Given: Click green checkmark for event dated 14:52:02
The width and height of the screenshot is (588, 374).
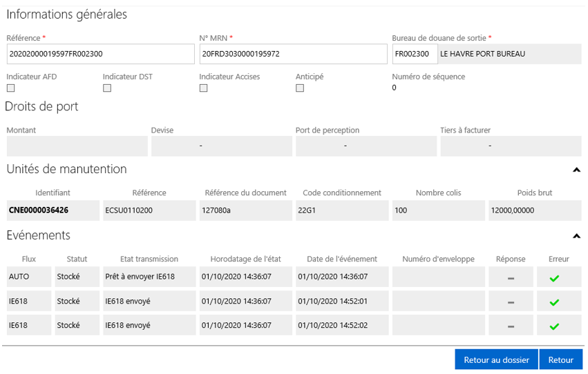Looking at the screenshot, I should 554,327.
